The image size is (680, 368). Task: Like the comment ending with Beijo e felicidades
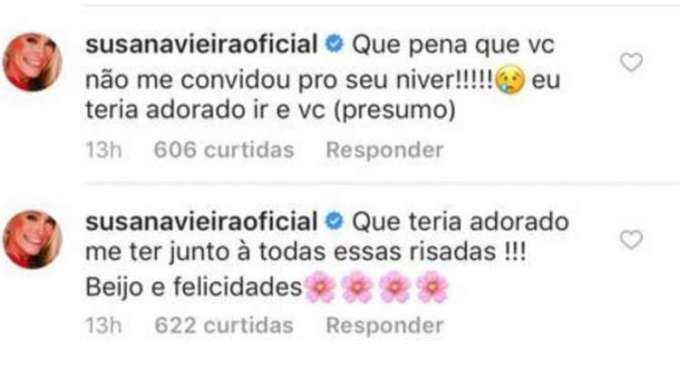tap(631, 240)
